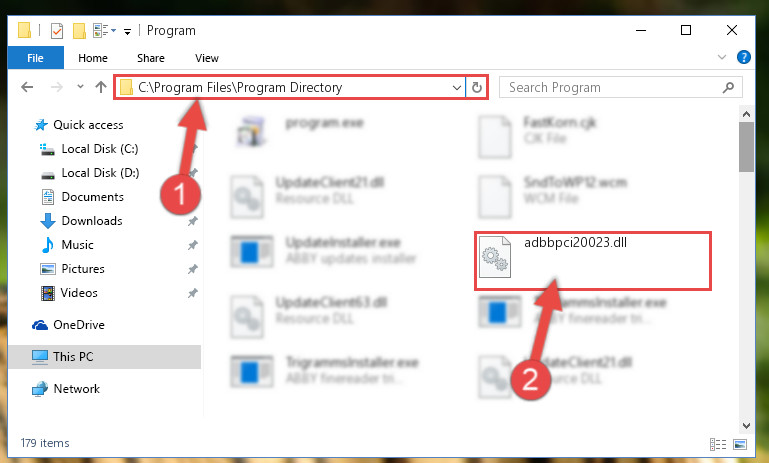Go up one folder level arrow

(101, 87)
